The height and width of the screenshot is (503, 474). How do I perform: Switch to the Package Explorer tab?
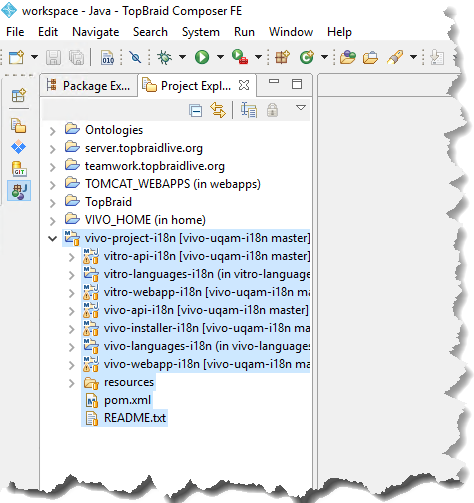[x=89, y=86]
